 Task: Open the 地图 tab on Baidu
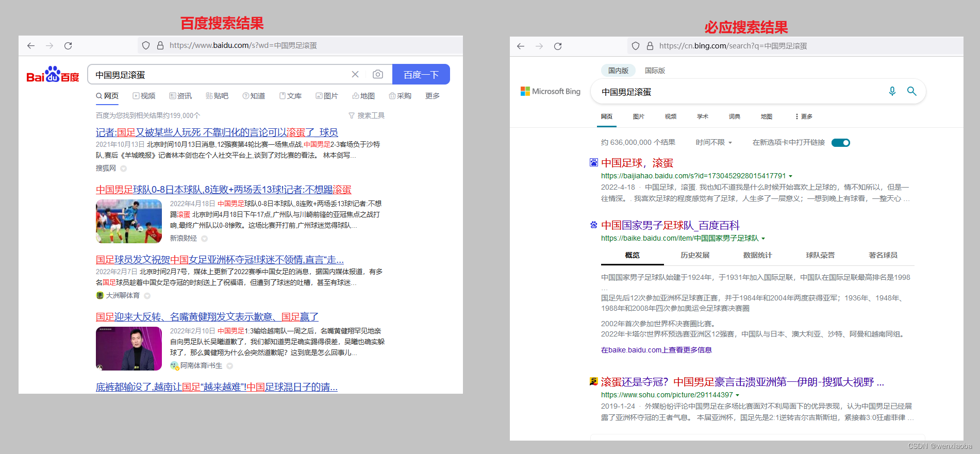click(x=363, y=96)
